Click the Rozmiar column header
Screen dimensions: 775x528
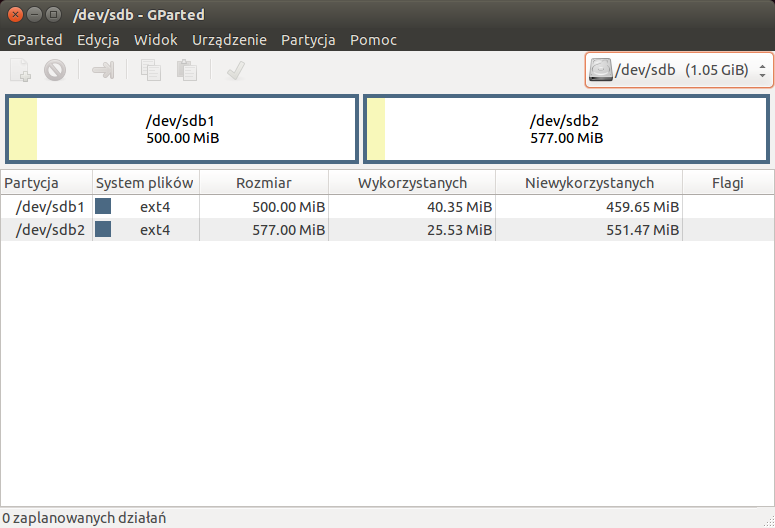pos(264,183)
